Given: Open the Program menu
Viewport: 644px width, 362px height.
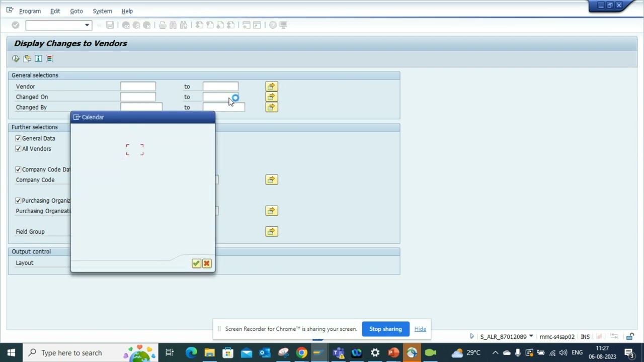Looking at the screenshot, I should coord(30,11).
